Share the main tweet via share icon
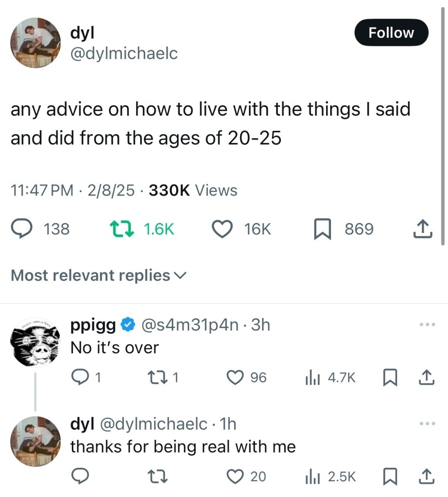 [423, 229]
